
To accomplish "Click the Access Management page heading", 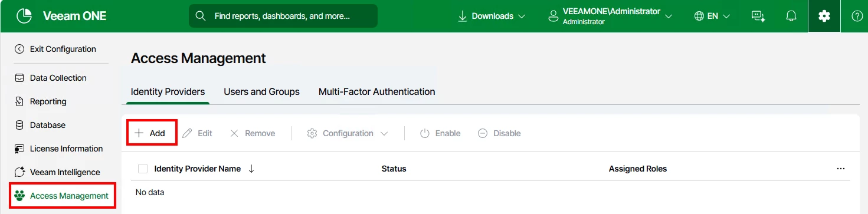I will [x=198, y=58].
